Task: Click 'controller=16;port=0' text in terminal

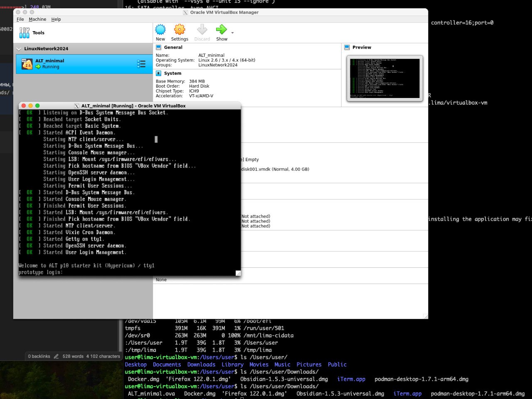Action: [x=462, y=23]
